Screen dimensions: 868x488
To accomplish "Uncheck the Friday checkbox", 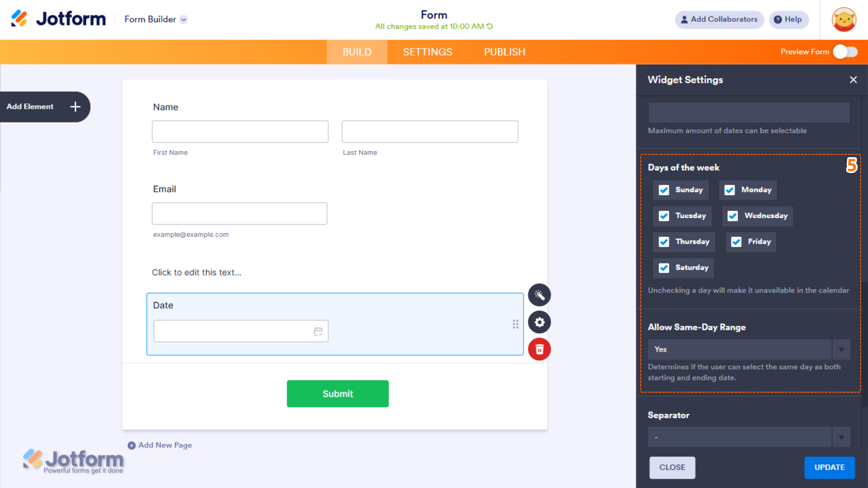I will click(736, 242).
